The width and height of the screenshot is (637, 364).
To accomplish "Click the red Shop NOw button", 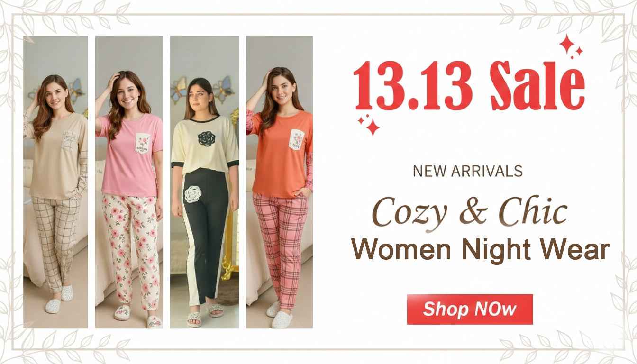I will pos(470,309).
